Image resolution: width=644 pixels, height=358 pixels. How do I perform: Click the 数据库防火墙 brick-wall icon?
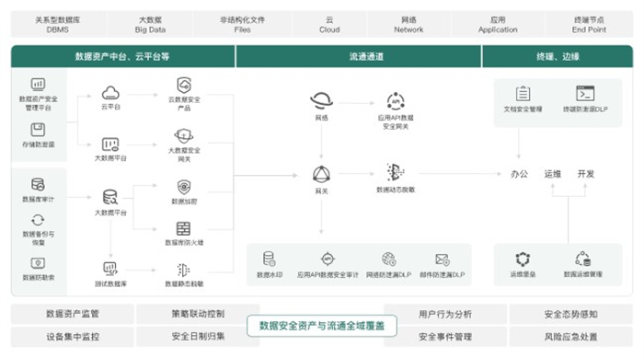pos(184,228)
